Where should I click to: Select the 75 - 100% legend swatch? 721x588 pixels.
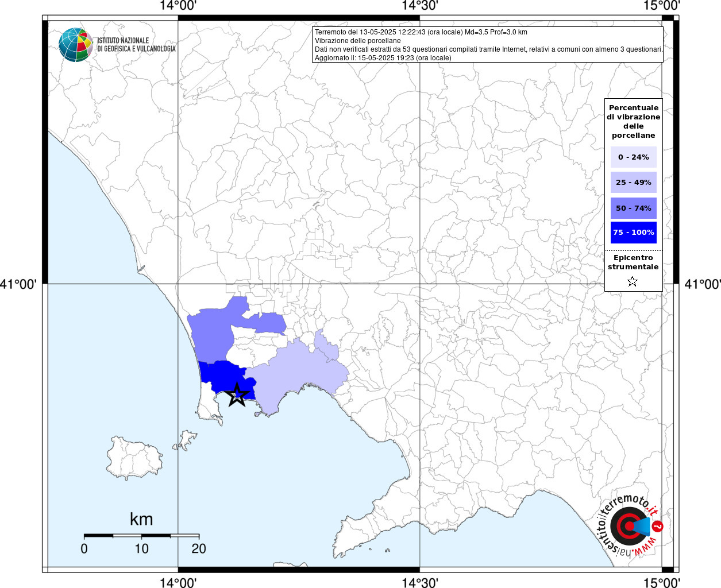tap(633, 233)
